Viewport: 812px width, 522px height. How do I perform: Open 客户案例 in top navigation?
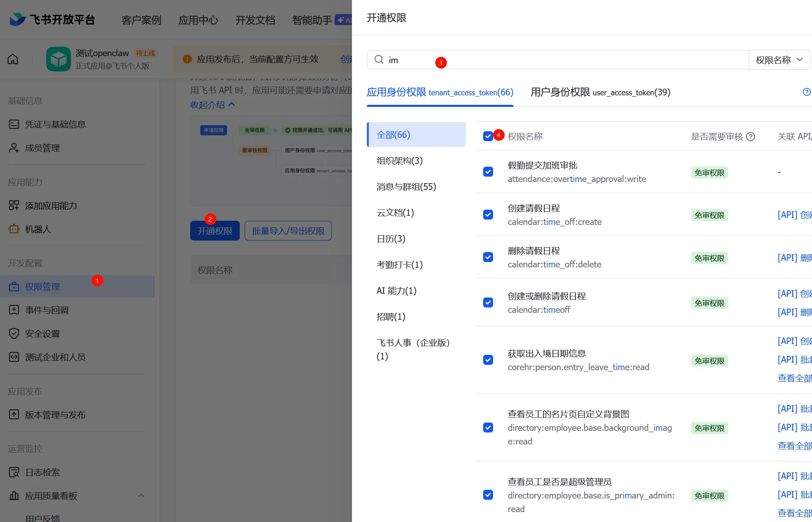[x=141, y=20]
